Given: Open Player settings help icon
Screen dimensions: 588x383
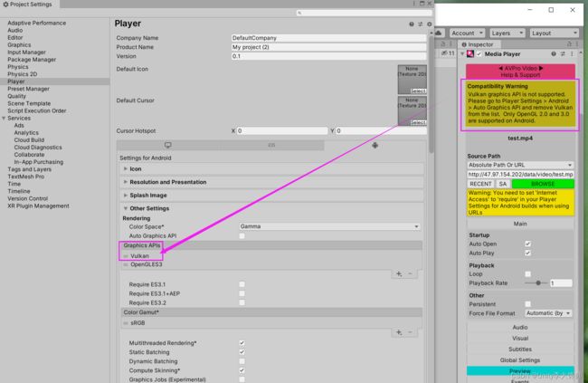Looking at the screenshot, I should 412,24.
